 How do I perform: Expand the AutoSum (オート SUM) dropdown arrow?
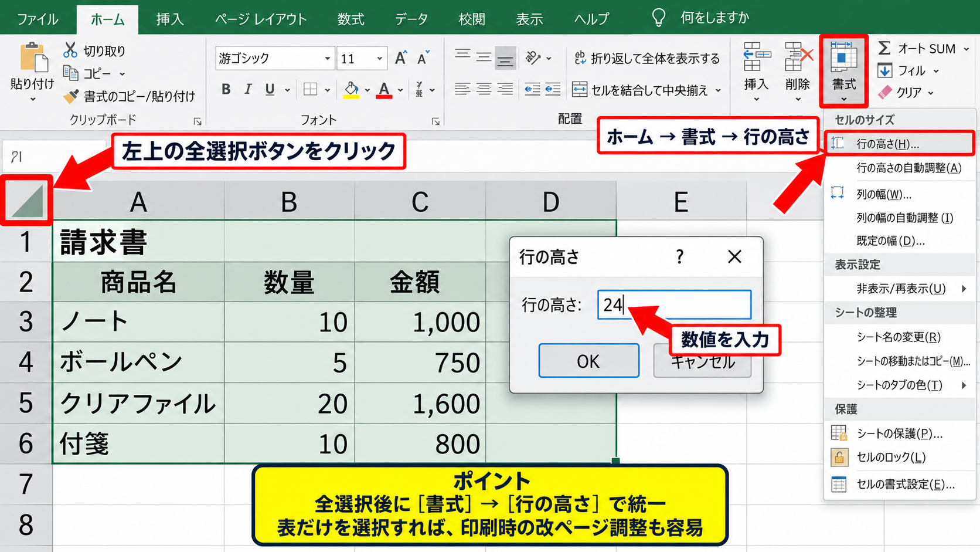[967, 49]
